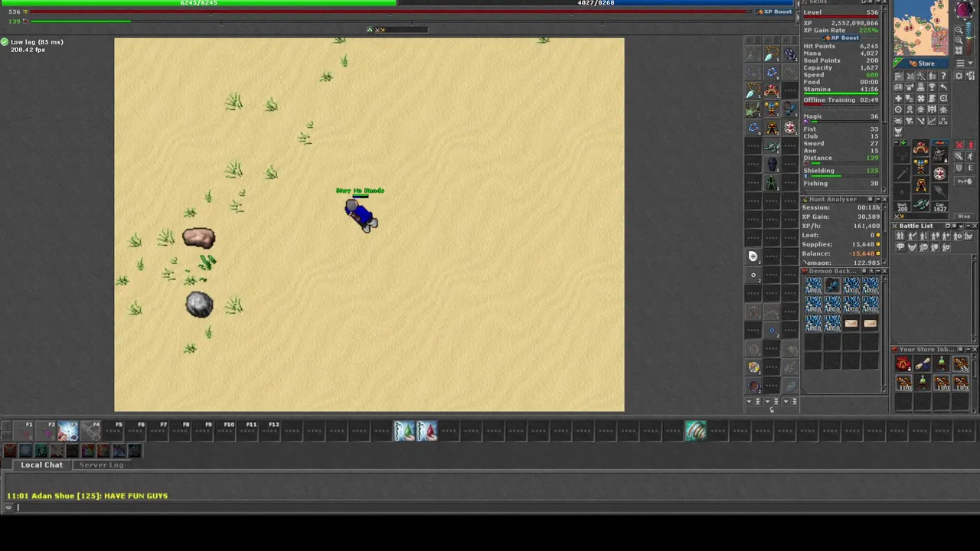Click the red bag in the Store Inbox

click(x=903, y=364)
